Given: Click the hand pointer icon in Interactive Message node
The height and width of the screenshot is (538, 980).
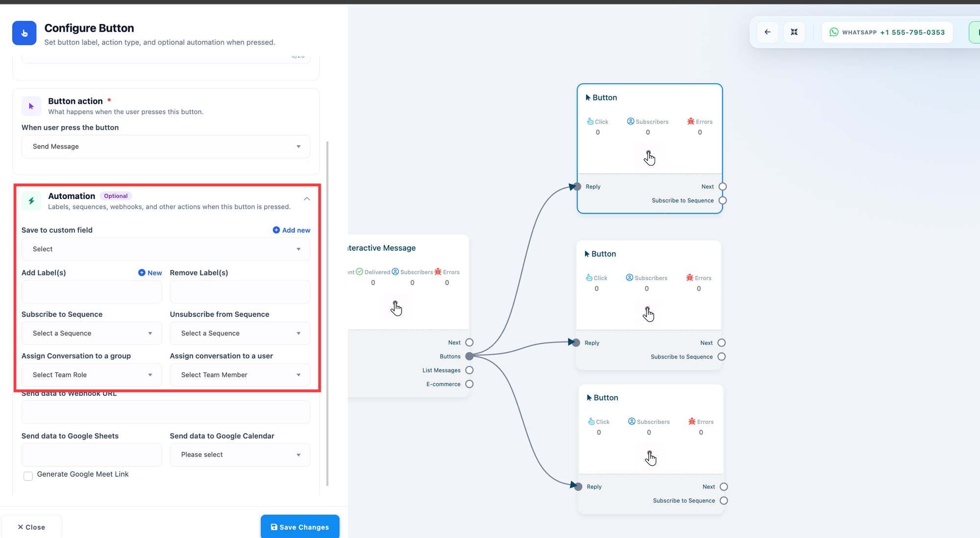Looking at the screenshot, I should 396,309.
